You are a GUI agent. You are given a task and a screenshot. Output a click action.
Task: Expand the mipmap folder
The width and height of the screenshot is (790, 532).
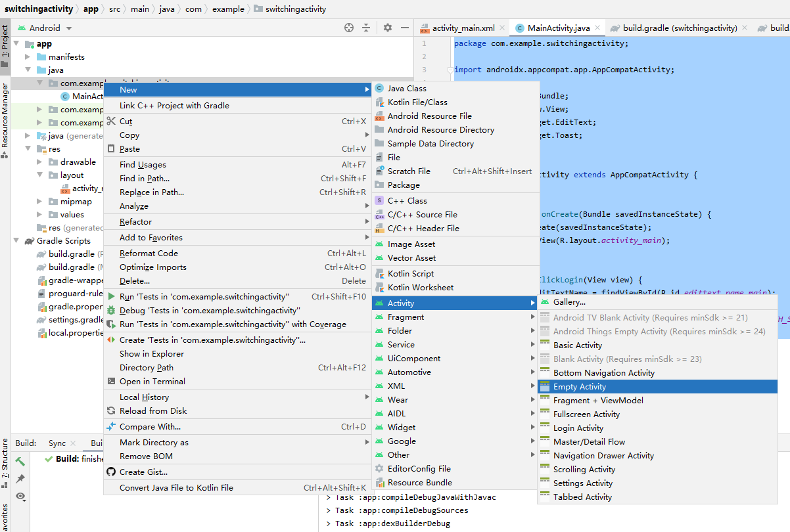pos(41,202)
